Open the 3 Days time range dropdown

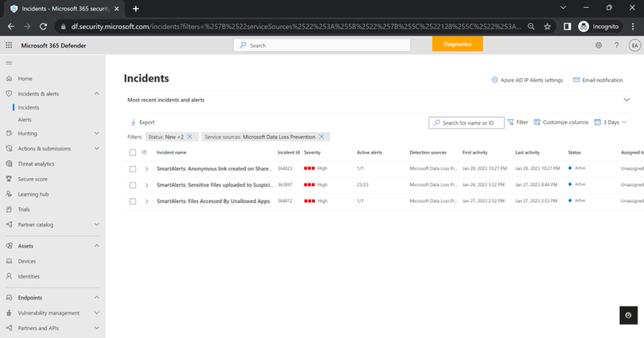pyautogui.click(x=611, y=122)
